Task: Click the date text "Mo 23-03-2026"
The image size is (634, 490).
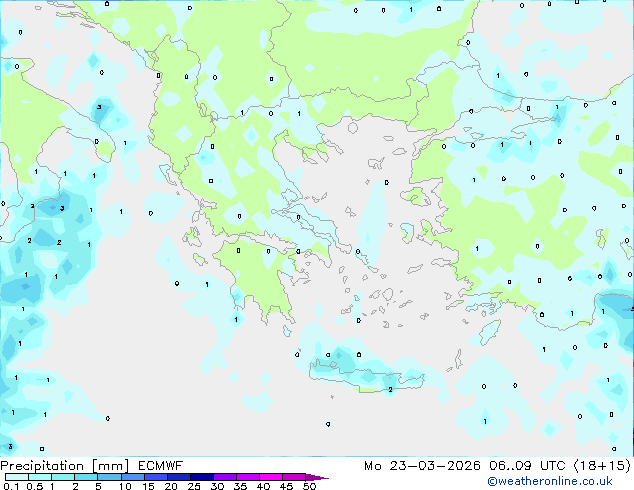Action: tap(422, 466)
